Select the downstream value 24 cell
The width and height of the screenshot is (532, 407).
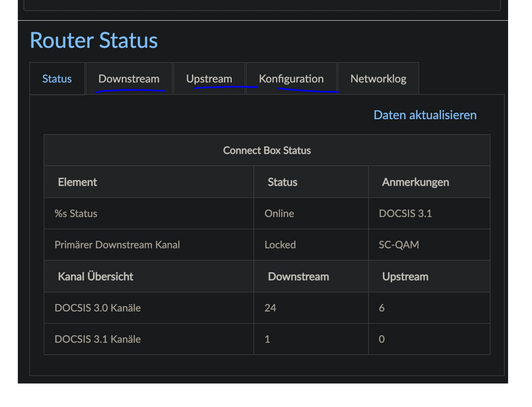coord(270,308)
